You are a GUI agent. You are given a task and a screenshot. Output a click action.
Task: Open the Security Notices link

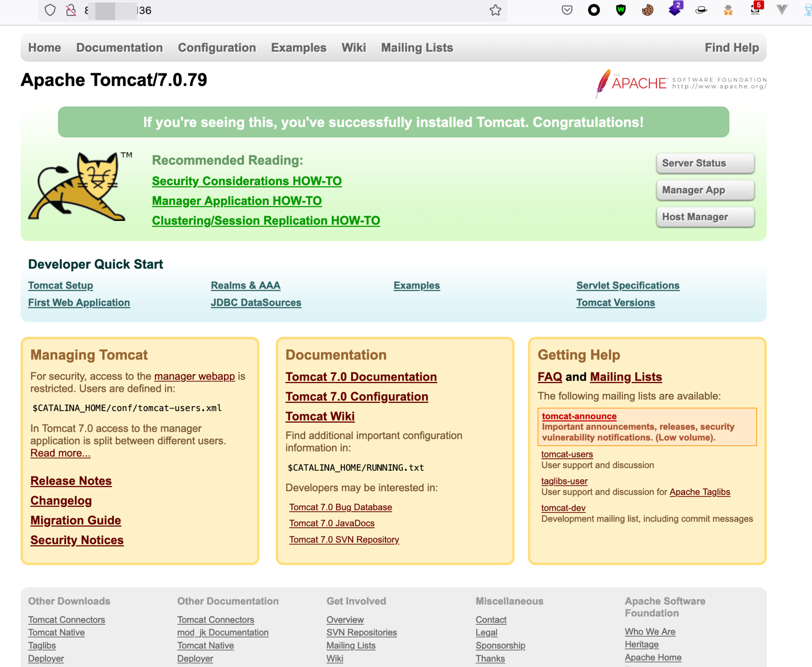[77, 540]
